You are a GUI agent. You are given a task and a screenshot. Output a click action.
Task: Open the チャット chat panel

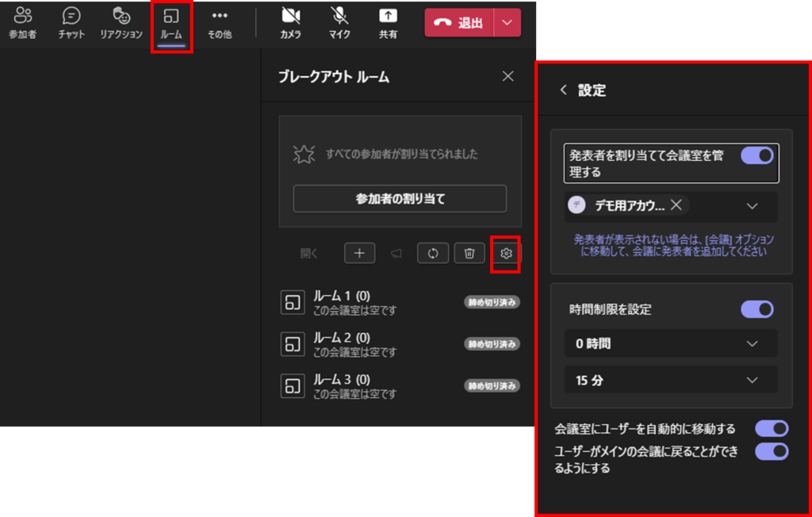(x=71, y=23)
